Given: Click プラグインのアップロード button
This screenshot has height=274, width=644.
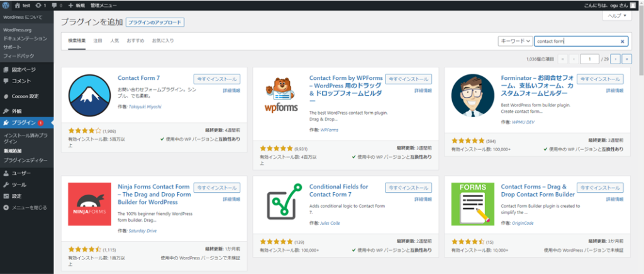Looking at the screenshot, I should 155,22.
